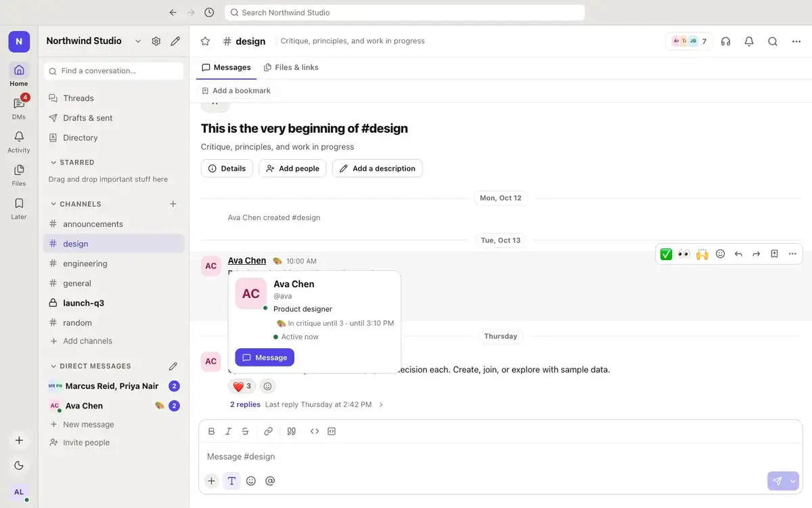
Task: Search within the design channel
Action: pyautogui.click(x=773, y=41)
